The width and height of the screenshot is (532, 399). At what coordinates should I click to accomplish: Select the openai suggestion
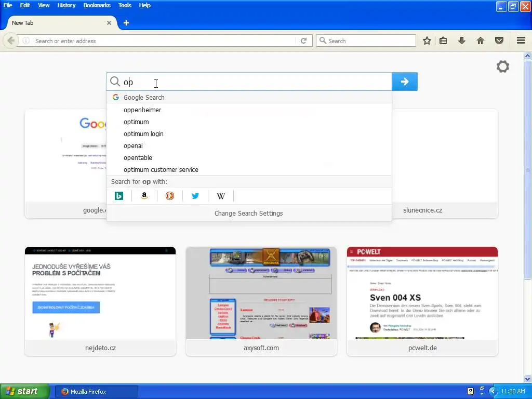point(249,145)
